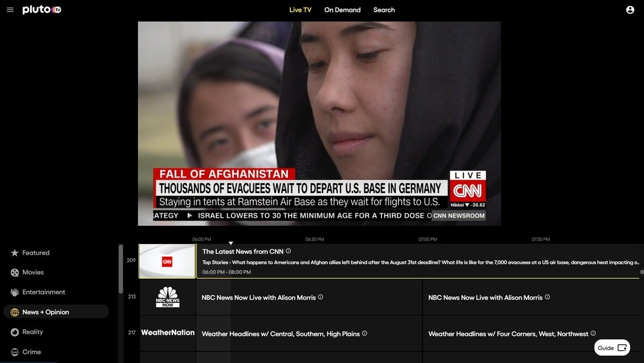Click the category sidebar scrollbar
Image resolution: width=644 pixels, height=363 pixels.
tap(121, 268)
